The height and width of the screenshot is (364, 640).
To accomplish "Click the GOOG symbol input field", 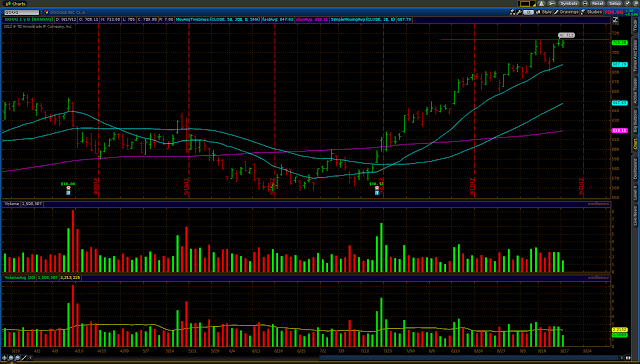I will point(21,13).
